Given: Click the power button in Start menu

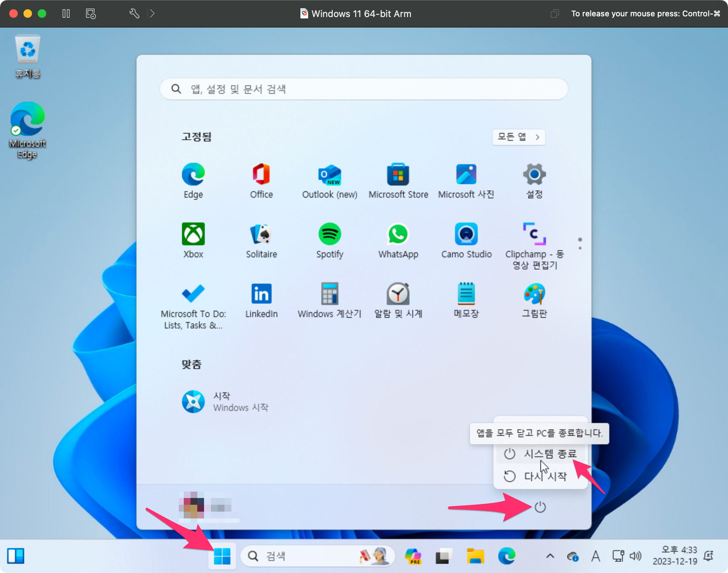Looking at the screenshot, I should tap(540, 507).
